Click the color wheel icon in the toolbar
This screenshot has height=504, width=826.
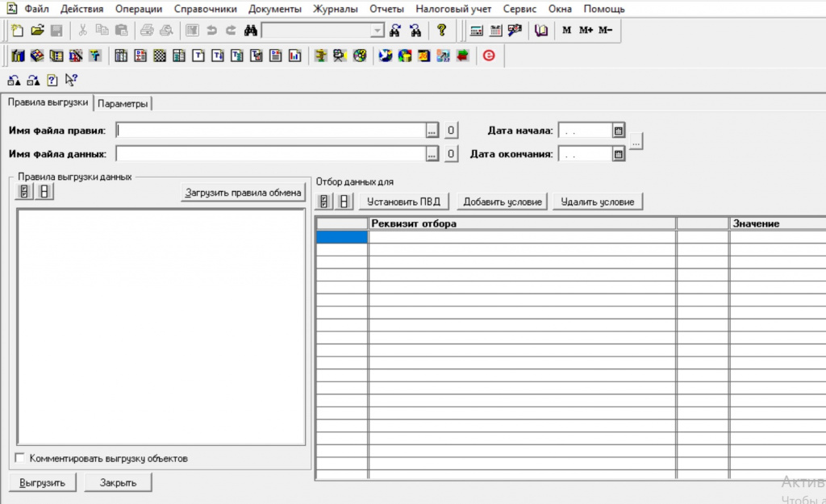click(x=360, y=56)
